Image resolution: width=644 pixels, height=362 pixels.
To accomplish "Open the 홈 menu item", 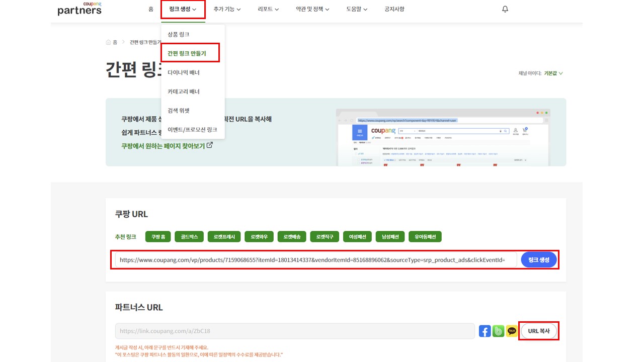I will [x=151, y=9].
